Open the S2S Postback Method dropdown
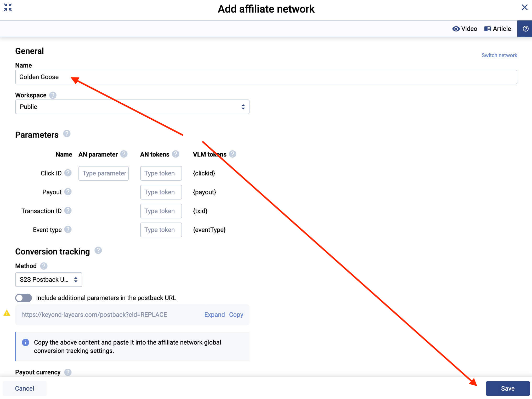 49,280
